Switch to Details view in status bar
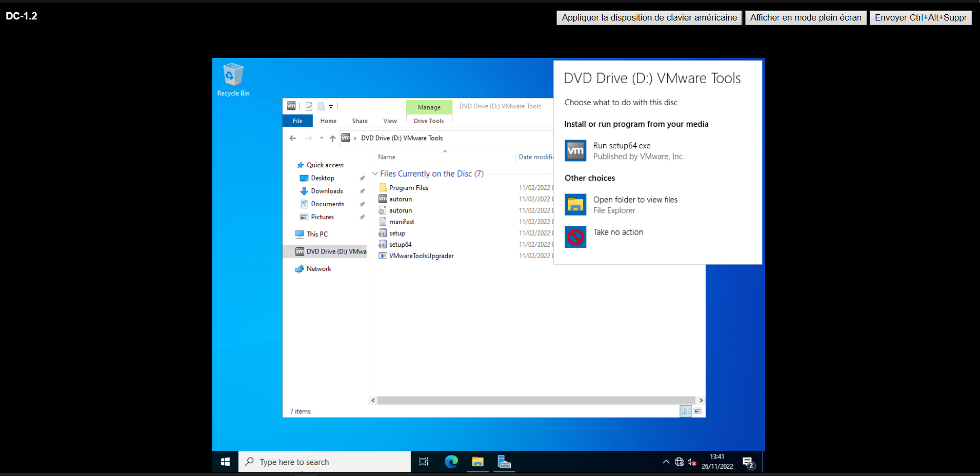Image resolution: width=980 pixels, height=476 pixels. (x=686, y=411)
